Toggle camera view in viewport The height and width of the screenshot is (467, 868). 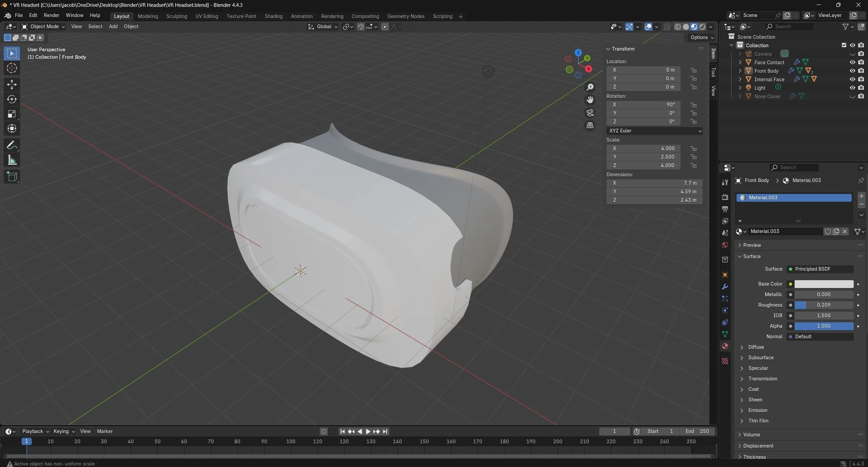[x=590, y=113]
